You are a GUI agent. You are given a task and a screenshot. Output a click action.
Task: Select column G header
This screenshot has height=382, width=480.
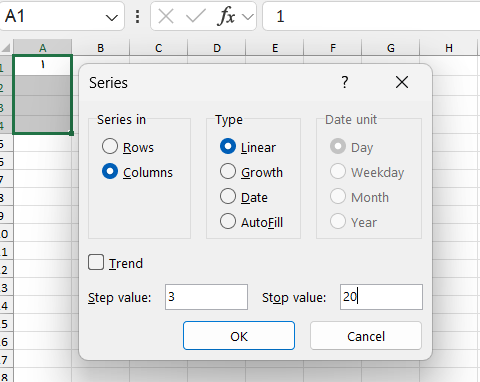click(391, 48)
